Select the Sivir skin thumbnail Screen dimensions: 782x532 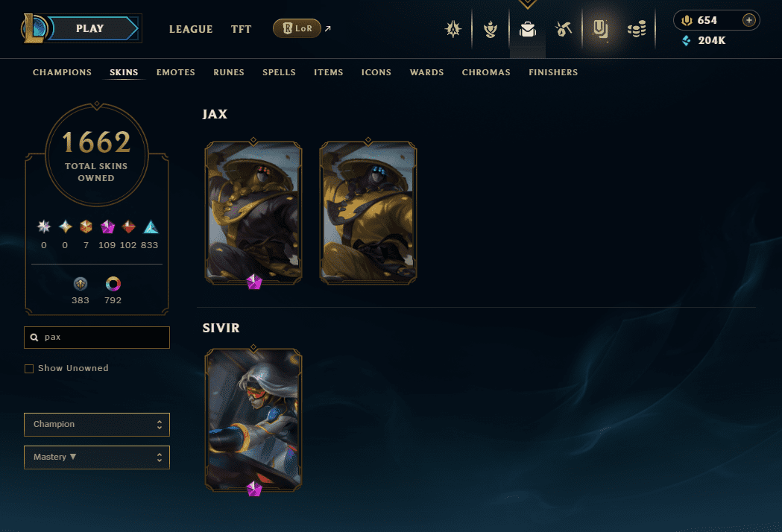tap(253, 419)
